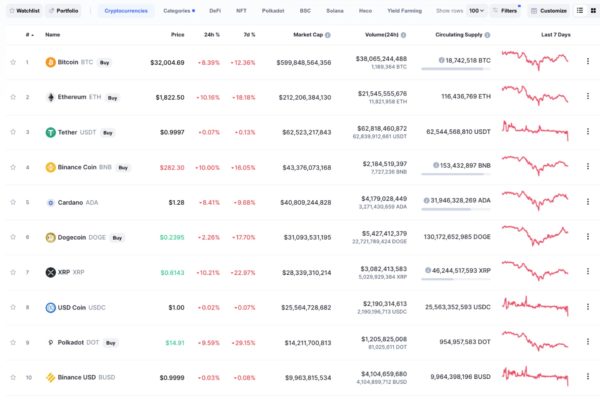Screen dimensions: 600x400
Task: Click the Binance Coin logo icon
Action: (x=51, y=167)
